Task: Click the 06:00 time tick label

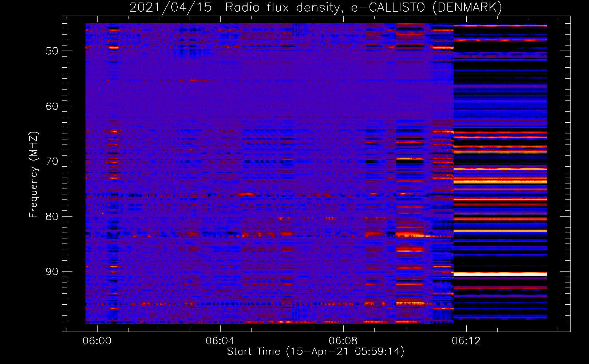Action: click(97, 341)
